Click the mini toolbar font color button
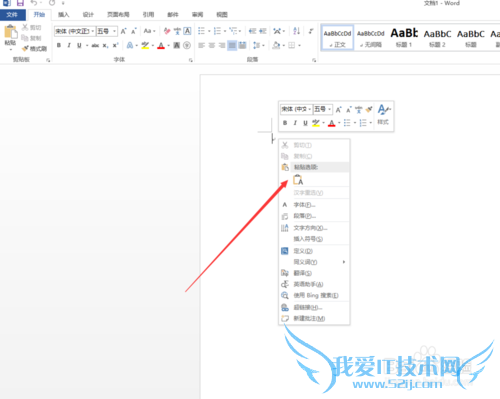500x399 pixels. pos(332,123)
